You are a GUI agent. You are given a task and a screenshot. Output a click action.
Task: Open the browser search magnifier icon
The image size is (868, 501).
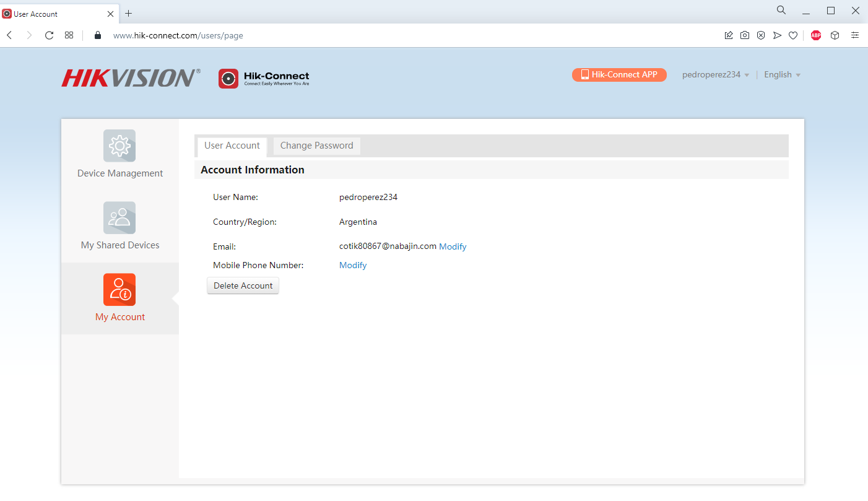point(781,11)
